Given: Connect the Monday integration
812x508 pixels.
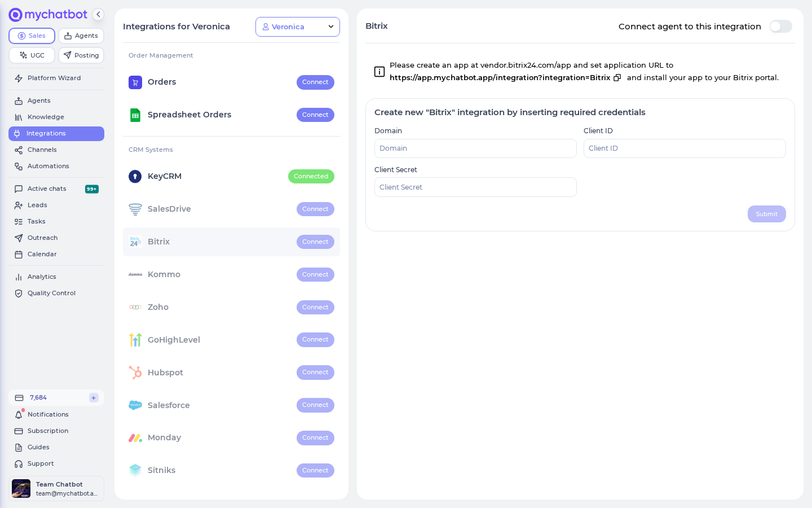Looking at the screenshot, I should point(315,438).
